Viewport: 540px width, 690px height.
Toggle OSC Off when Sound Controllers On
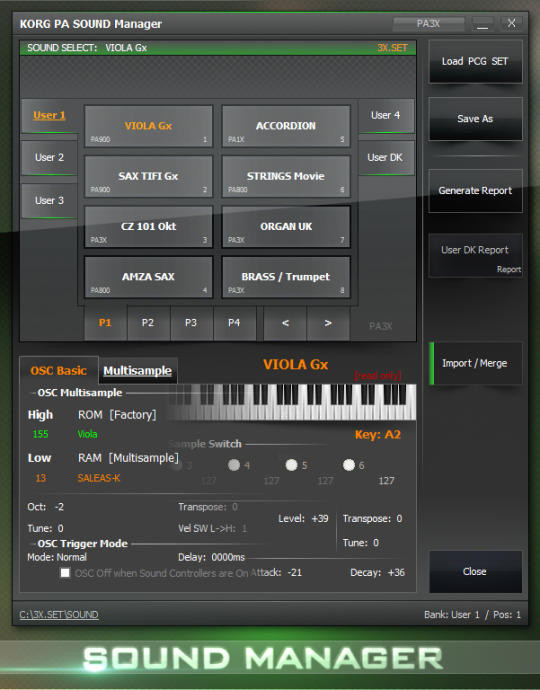pos(65,573)
